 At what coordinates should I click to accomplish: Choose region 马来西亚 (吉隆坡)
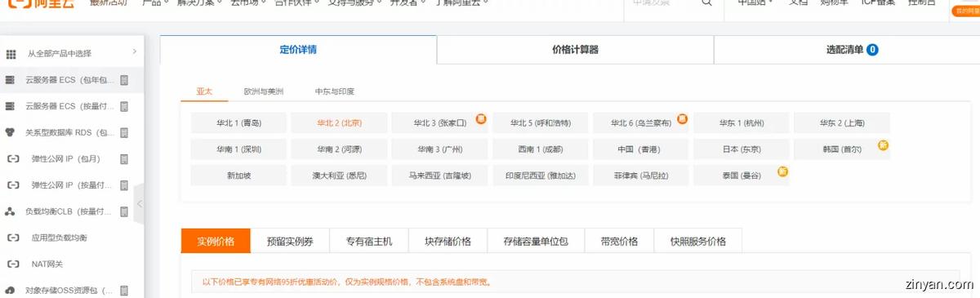439,176
